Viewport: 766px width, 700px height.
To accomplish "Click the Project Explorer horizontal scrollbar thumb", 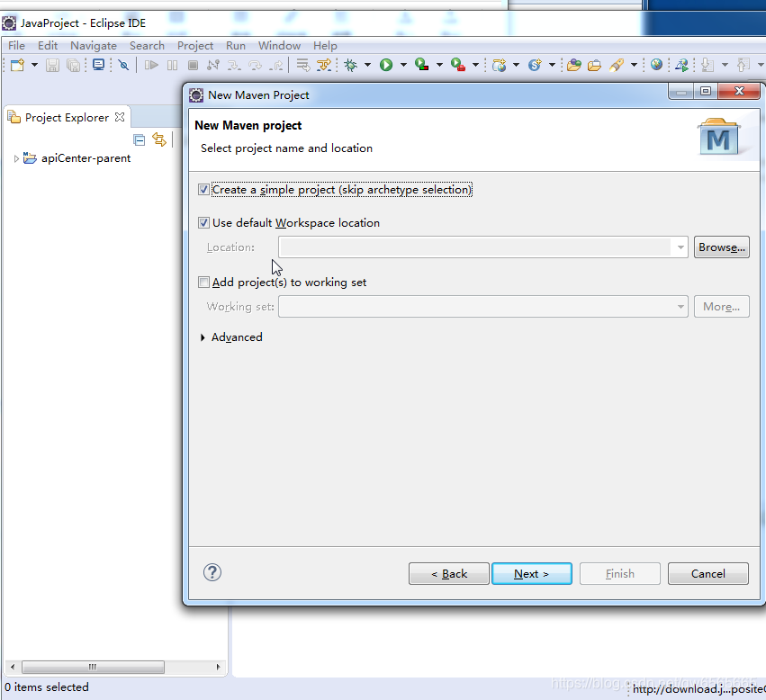I will click(93, 667).
